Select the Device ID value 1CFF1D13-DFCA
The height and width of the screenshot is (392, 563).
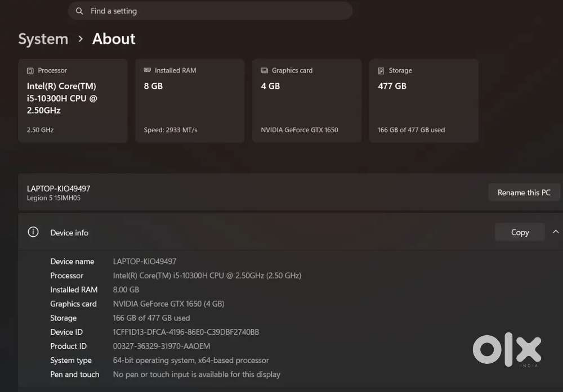(x=186, y=332)
